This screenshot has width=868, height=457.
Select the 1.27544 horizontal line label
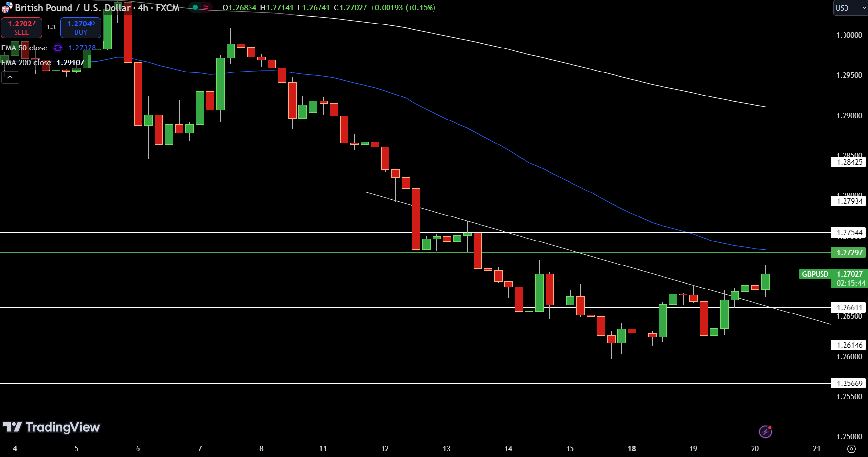coord(849,233)
